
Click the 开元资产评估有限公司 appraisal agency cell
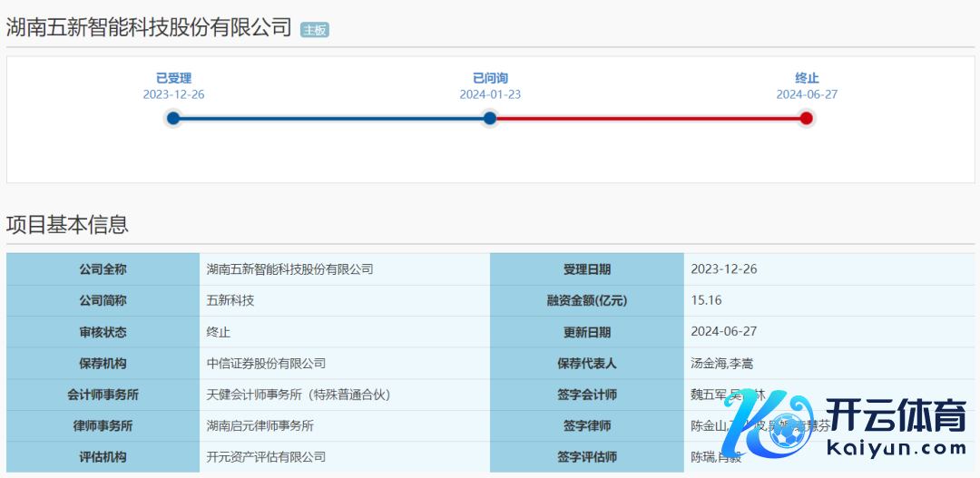[266, 457]
